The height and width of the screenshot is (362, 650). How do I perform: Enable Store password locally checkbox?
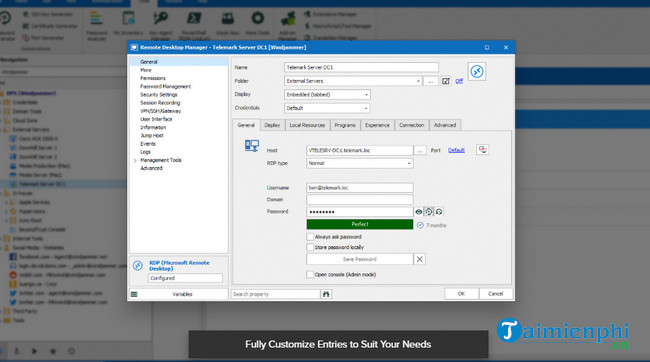point(310,247)
